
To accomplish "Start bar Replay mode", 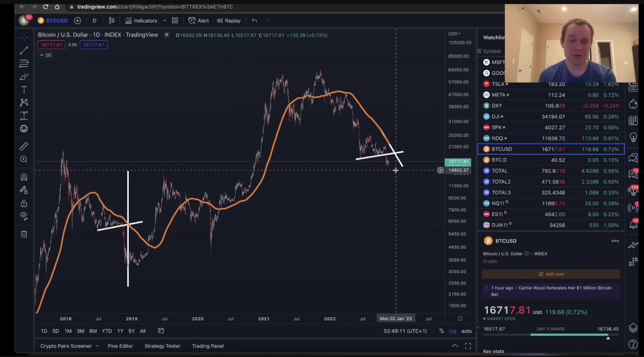I will pos(229,21).
